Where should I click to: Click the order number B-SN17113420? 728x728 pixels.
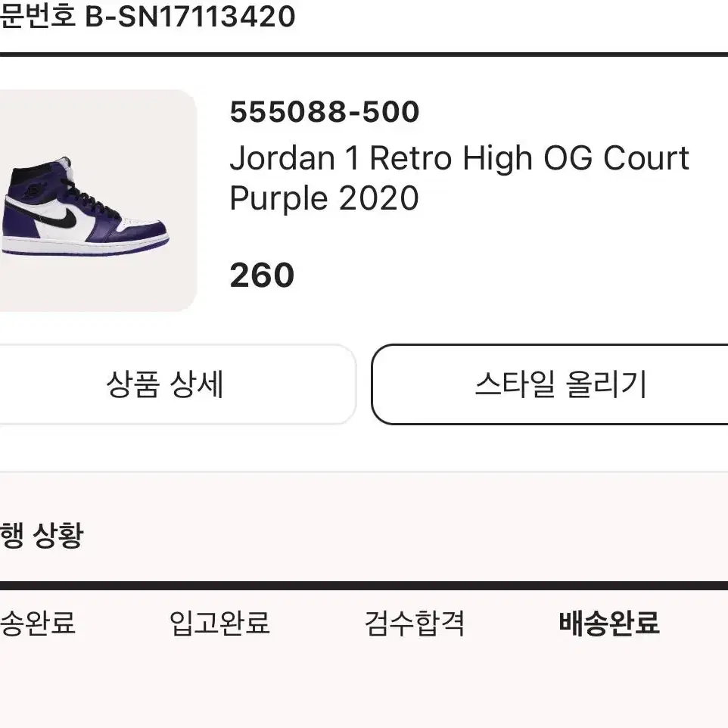click(x=190, y=16)
